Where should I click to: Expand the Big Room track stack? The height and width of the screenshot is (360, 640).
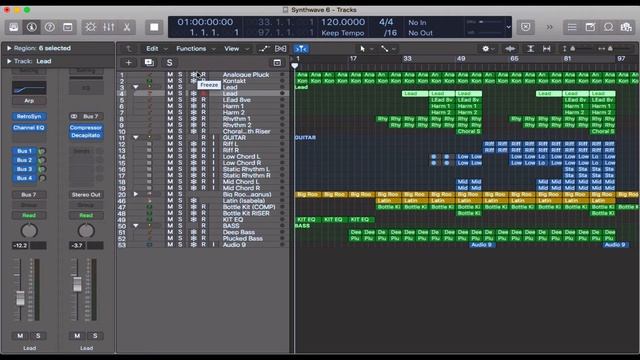(136, 194)
